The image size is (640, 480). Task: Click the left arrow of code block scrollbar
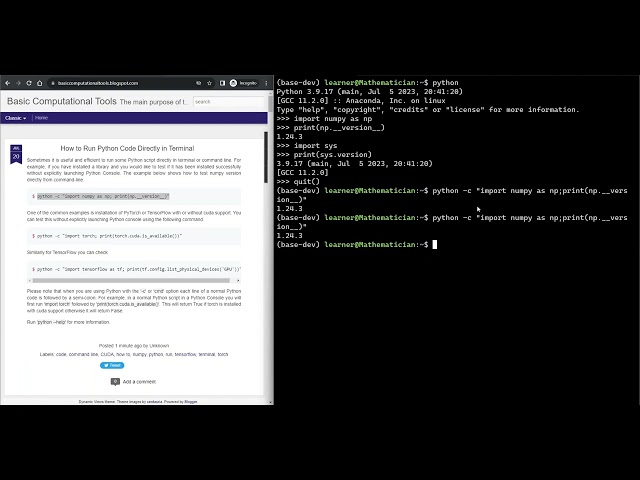click(29, 280)
